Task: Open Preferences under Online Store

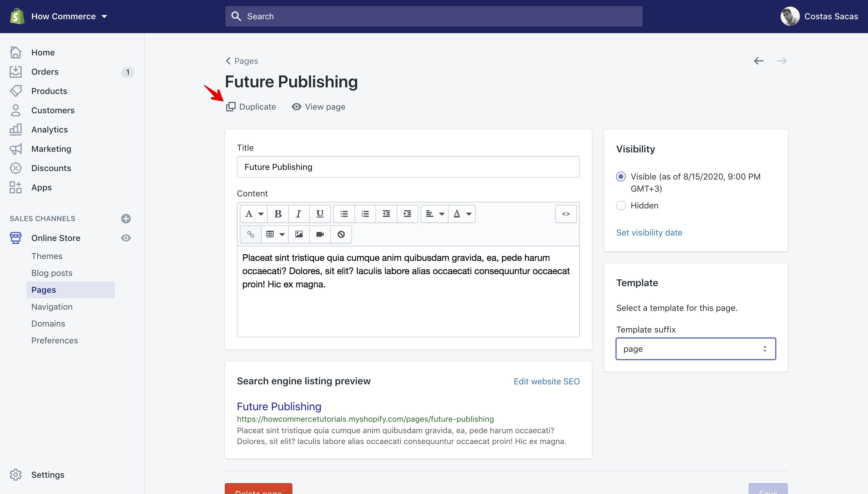Action: 55,340
